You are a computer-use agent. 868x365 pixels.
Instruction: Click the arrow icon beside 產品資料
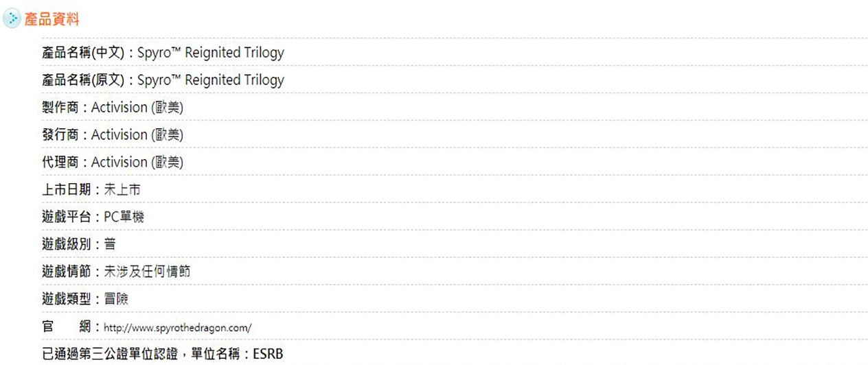pyautogui.click(x=12, y=21)
